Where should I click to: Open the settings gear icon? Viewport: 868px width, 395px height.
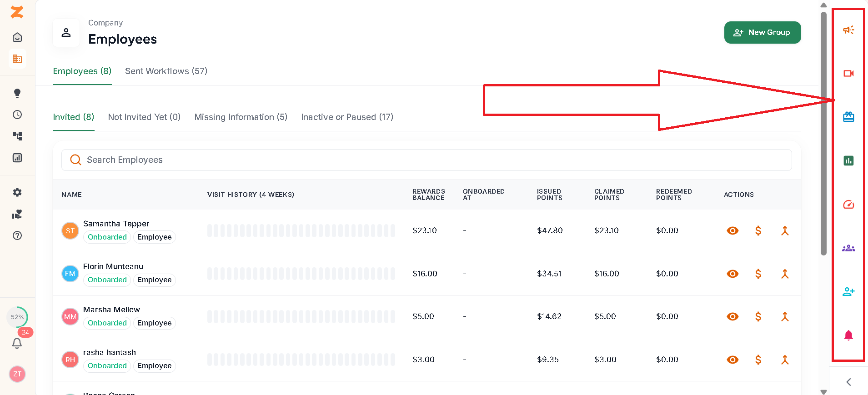[17, 192]
